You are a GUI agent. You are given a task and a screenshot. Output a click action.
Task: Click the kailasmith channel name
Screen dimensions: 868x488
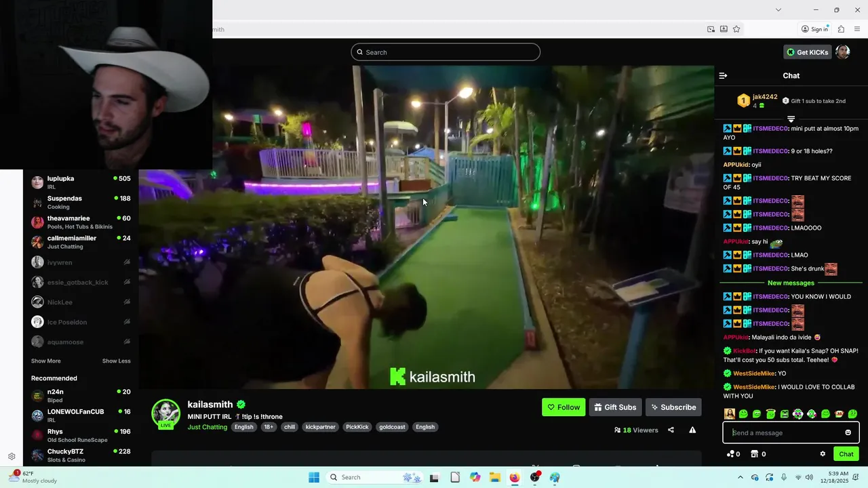[210, 405]
